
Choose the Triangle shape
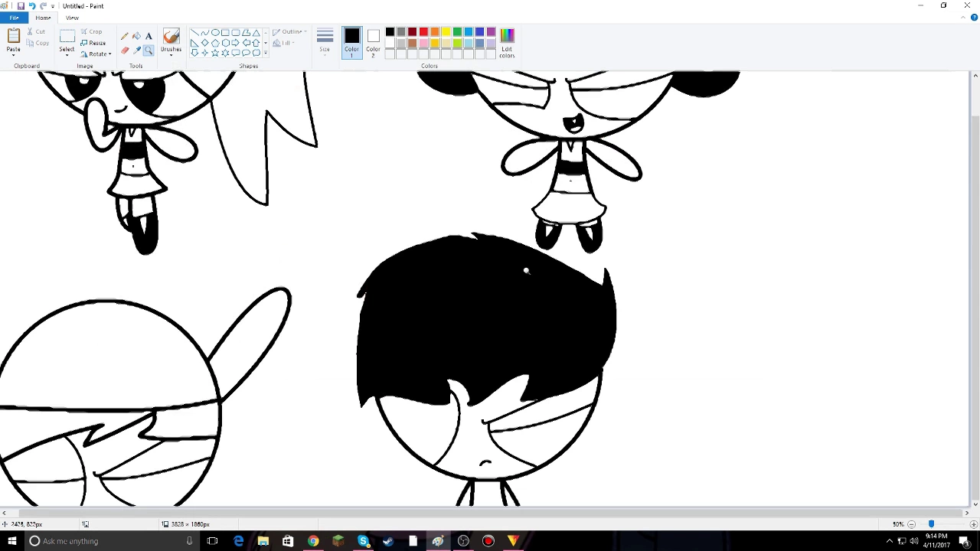[256, 33]
